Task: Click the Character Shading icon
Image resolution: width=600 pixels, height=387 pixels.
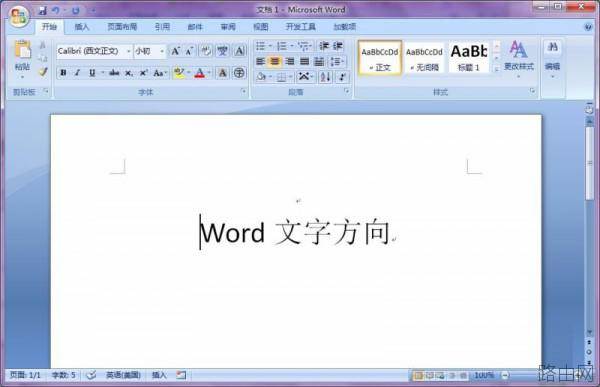Action: (x=222, y=73)
